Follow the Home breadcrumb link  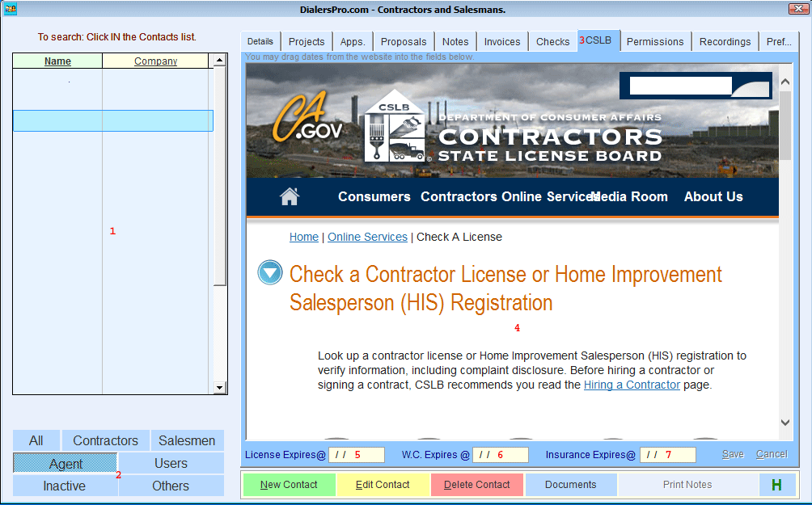[x=304, y=237]
